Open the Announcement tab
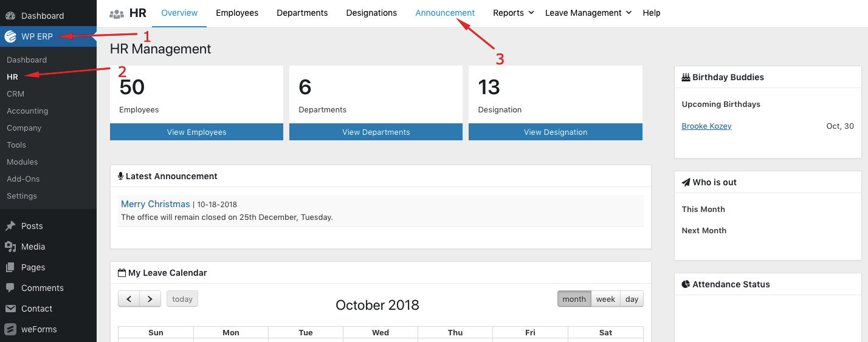 coord(445,13)
